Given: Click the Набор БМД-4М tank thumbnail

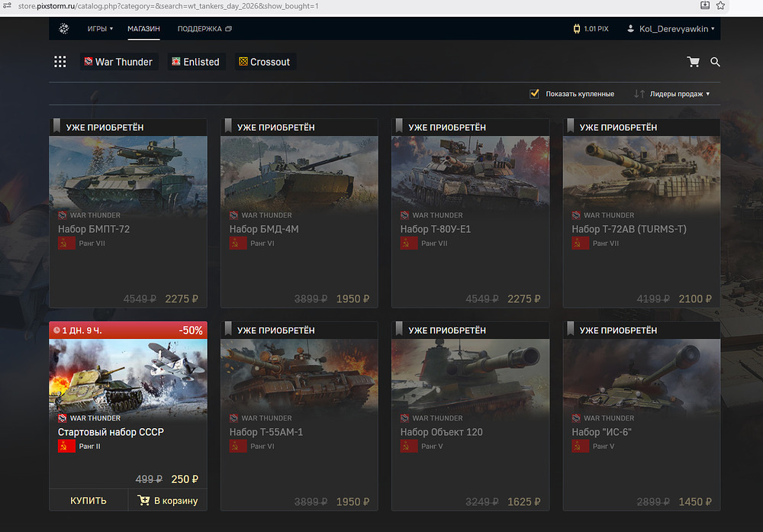Looking at the screenshot, I should (x=299, y=174).
